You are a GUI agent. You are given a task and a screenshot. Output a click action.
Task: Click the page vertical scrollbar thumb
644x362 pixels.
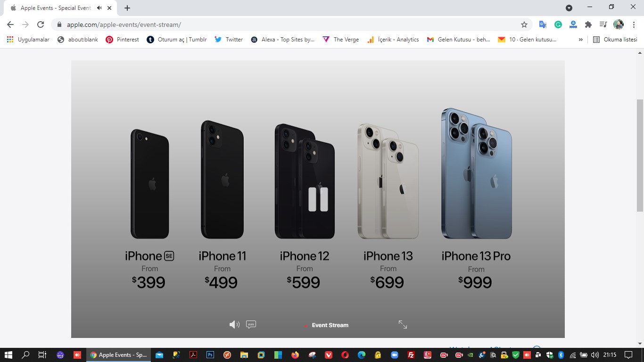pos(640,156)
